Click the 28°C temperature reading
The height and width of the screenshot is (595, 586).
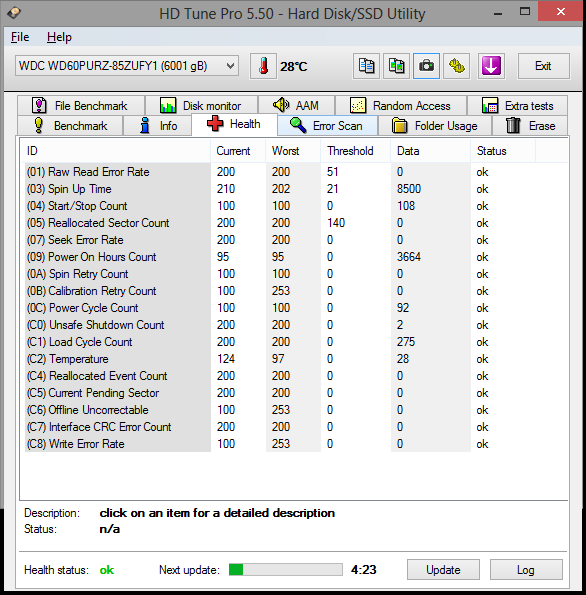[x=293, y=67]
